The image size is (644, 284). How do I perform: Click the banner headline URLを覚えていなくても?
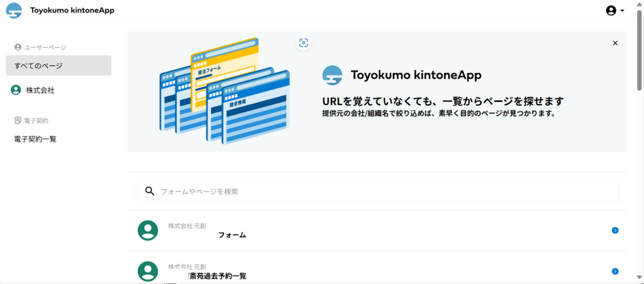click(x=443, y=101)
